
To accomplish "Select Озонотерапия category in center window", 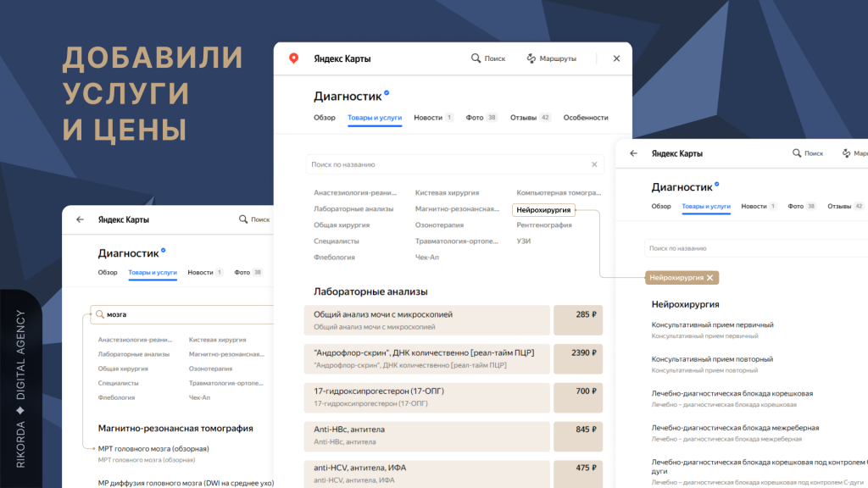I will pyautogui.click(x=439, y=225).
